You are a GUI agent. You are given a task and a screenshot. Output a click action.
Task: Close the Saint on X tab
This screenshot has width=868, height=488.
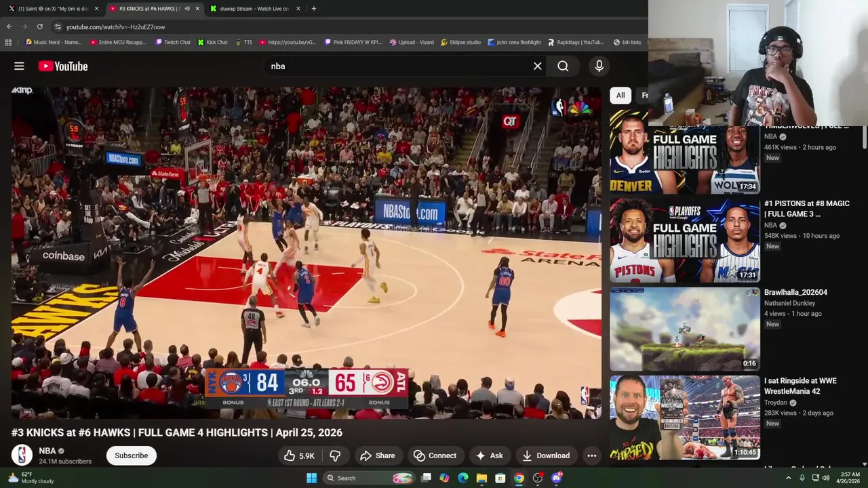pyautogui.click(x=96, y=8)
